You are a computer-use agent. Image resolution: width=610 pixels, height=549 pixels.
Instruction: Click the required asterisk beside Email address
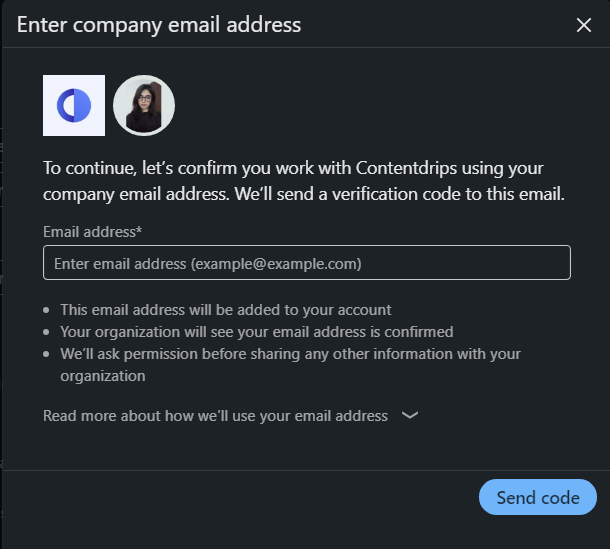point(139,231)
